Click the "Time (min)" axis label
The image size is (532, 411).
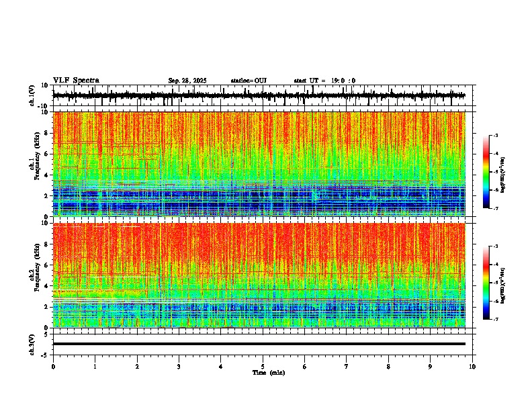click(x=269, y=373)
